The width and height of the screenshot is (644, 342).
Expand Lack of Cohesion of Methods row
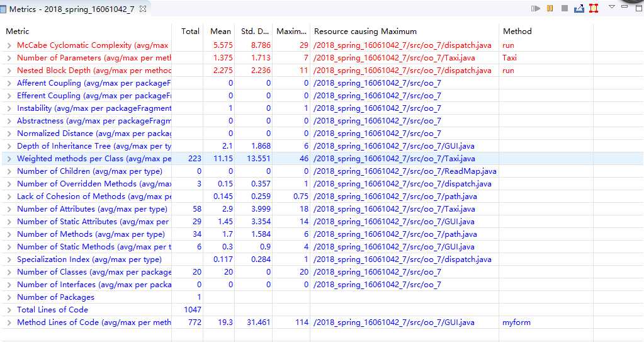[x=9, y=197]
